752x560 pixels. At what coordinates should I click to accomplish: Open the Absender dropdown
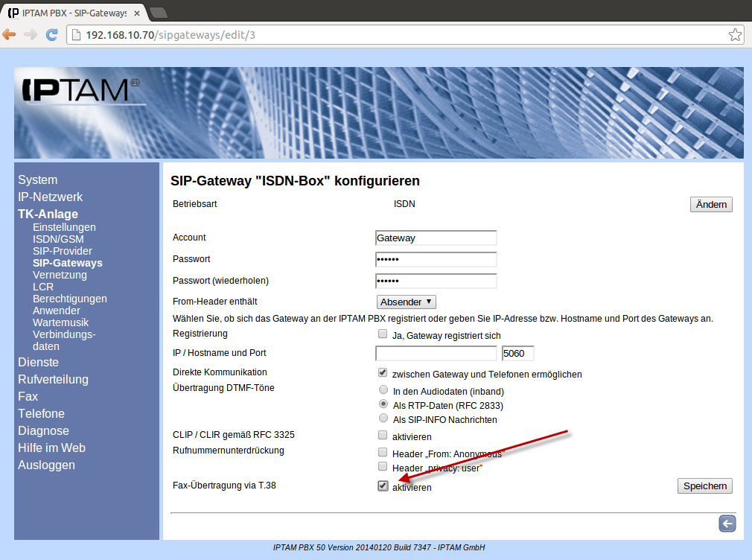(406, 302)
